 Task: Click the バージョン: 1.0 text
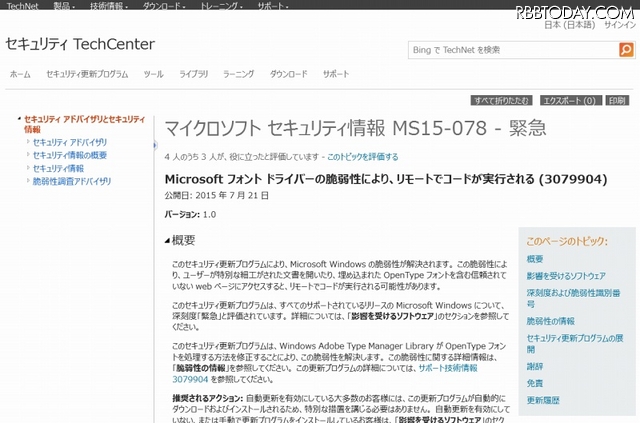tap(190, 214)
